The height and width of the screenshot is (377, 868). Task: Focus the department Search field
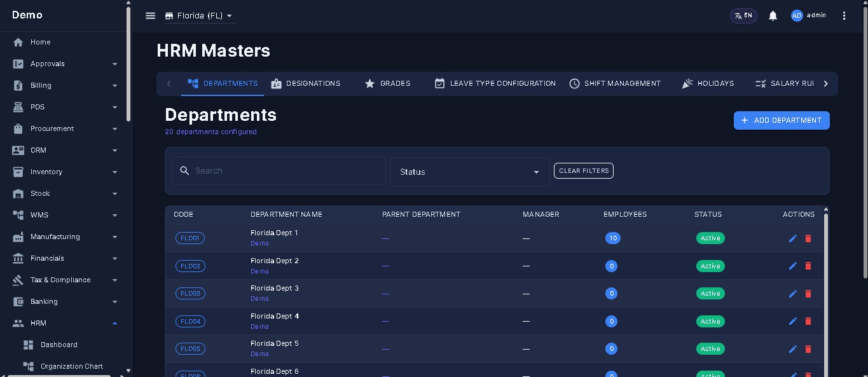coord(279,171)
